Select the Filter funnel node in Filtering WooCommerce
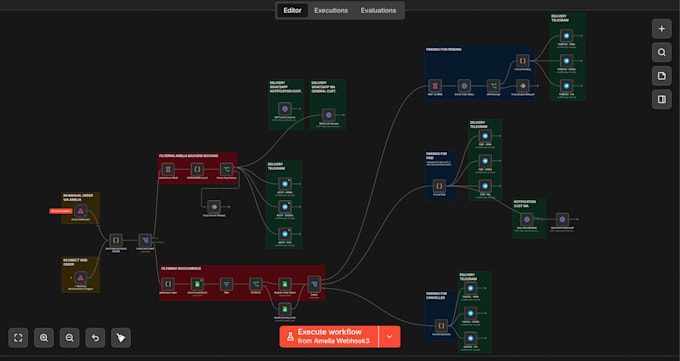This screenshot has width=680, height=361. 226,284
